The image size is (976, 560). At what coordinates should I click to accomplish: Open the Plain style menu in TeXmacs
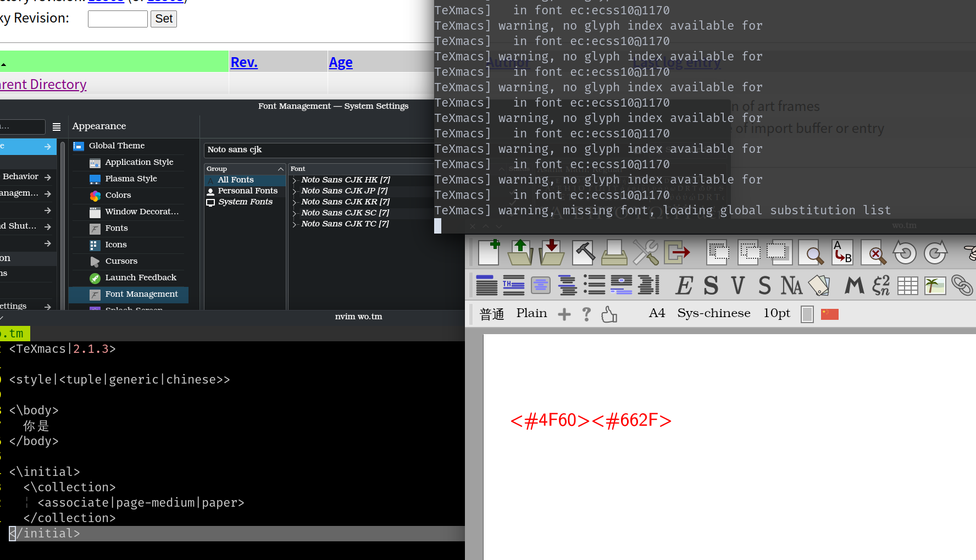pos(531,313)
